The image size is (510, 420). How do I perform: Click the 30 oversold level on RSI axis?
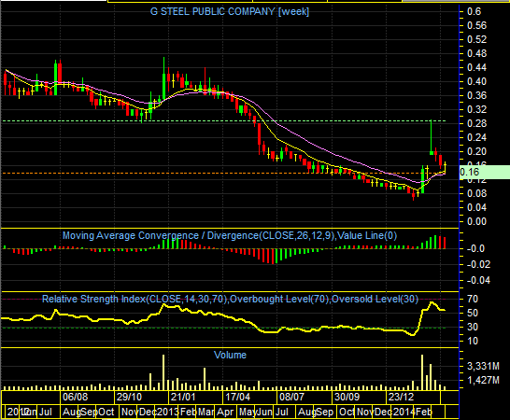(473, 327)
